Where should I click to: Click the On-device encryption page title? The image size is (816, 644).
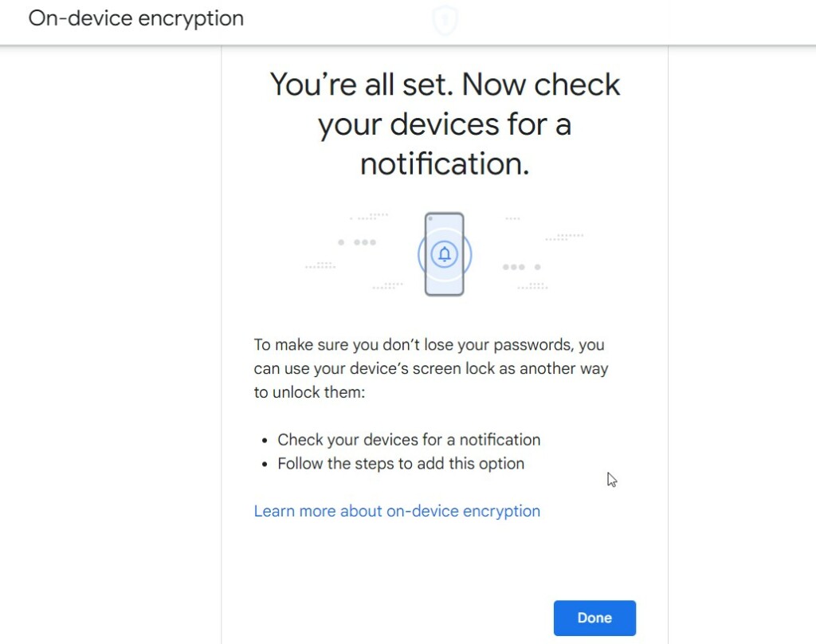135,18
